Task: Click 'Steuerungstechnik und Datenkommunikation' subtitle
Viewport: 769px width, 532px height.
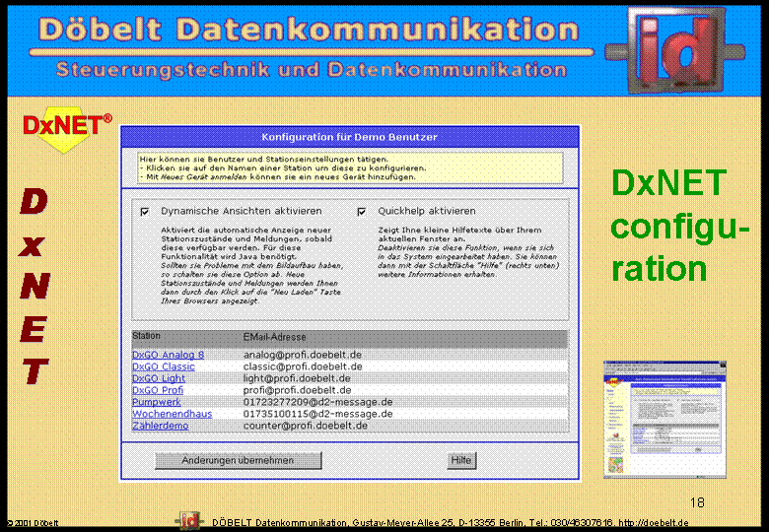Action: (312, 70)
